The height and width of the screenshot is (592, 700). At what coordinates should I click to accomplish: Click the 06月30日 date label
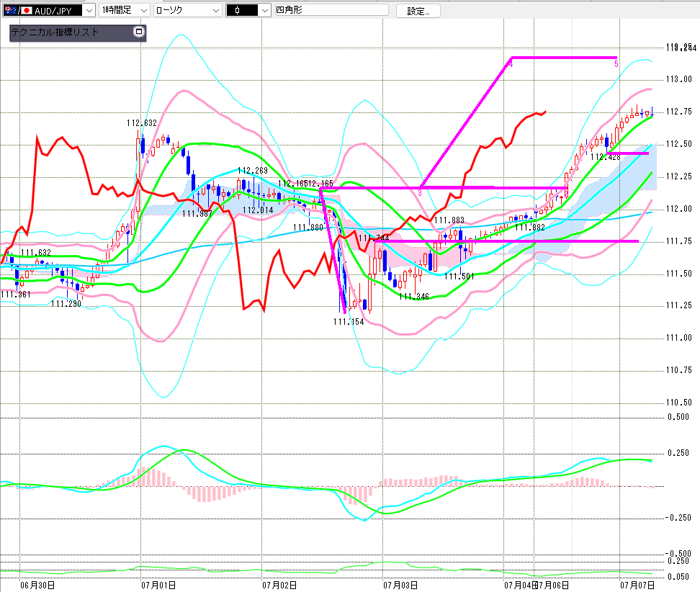click(37, 585)
